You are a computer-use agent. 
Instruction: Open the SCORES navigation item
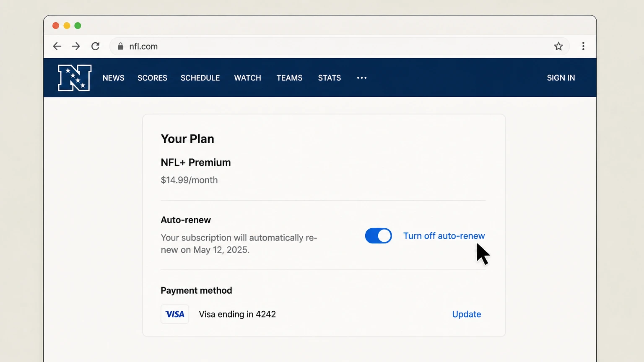[x=153, y=78]
